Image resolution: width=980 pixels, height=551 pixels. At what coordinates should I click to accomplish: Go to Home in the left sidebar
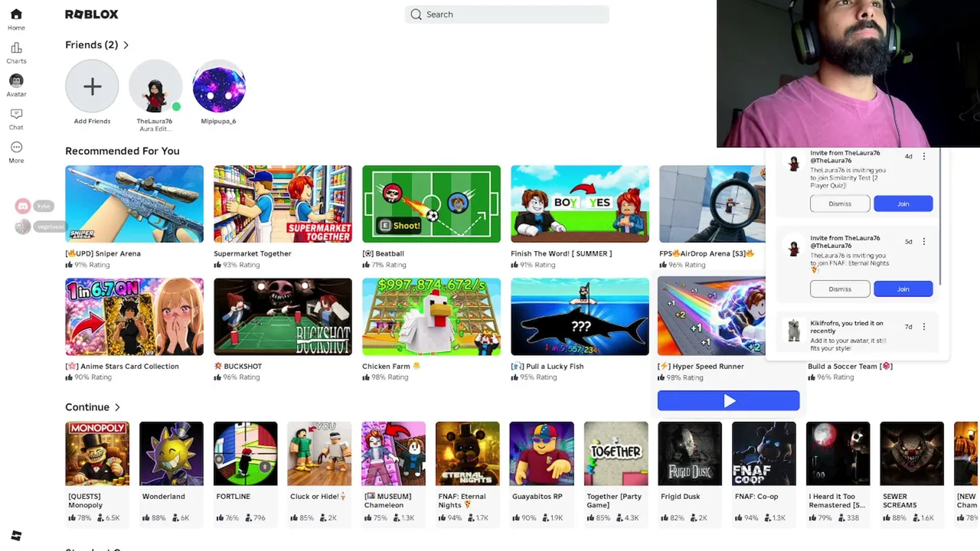[16, 19]
